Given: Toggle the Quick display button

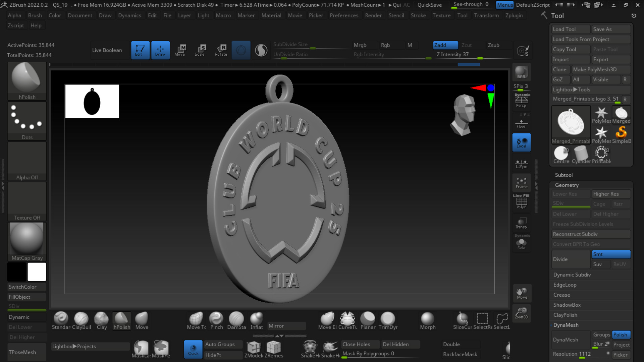Looking at the screenshot, I should [193, 349].
